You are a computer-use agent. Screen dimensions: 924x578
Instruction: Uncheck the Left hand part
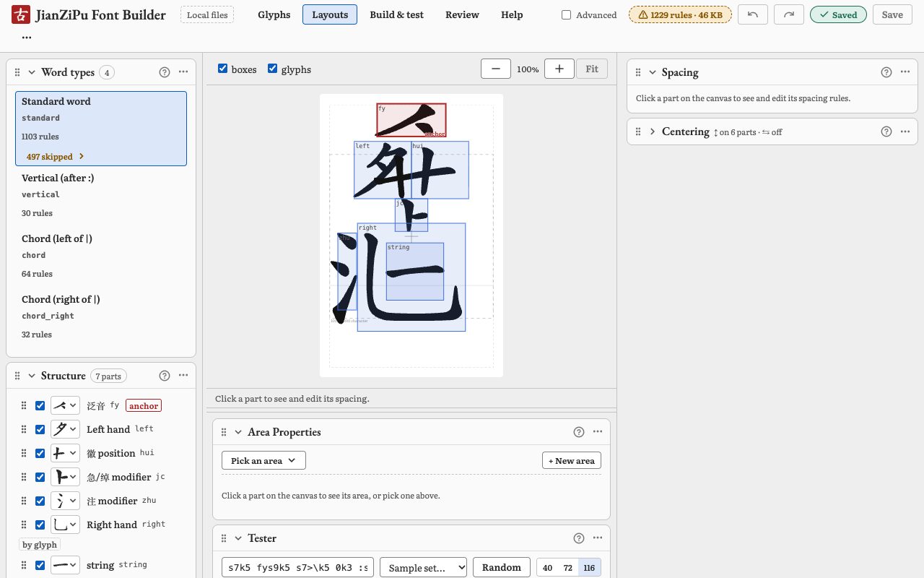point(40,429)
